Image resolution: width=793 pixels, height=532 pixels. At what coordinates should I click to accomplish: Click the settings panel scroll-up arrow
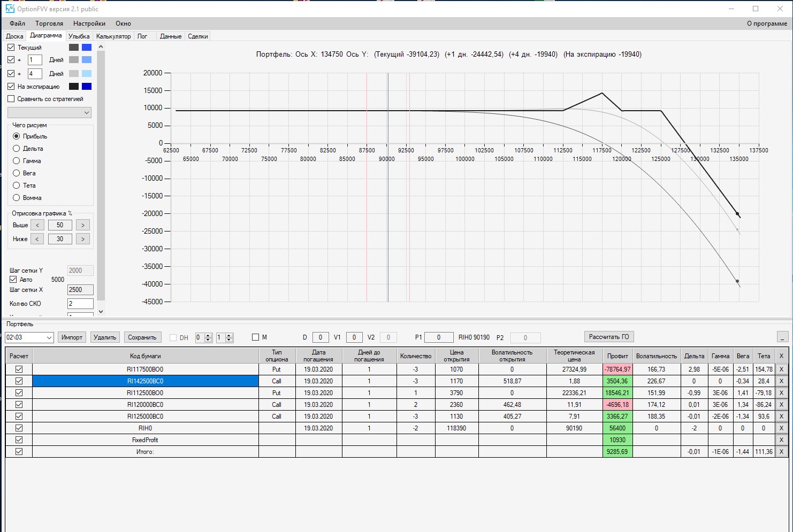click(x=101, y=47)
